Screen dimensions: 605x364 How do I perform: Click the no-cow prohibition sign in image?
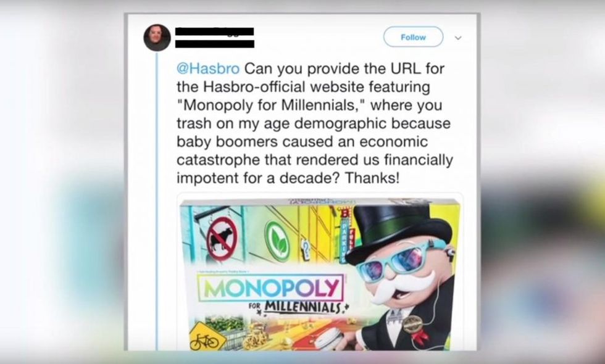pos(222,239)
